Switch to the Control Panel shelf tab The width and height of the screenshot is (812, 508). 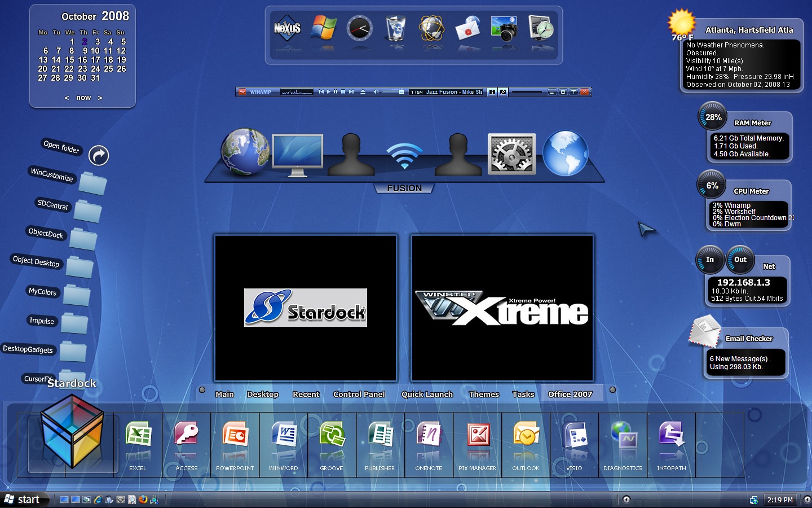point(359,394)
